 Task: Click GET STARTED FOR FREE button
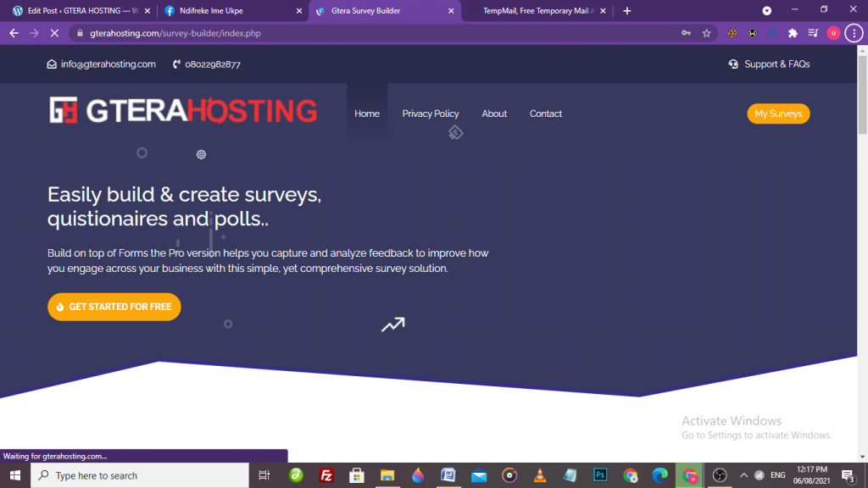pos(114,307)
